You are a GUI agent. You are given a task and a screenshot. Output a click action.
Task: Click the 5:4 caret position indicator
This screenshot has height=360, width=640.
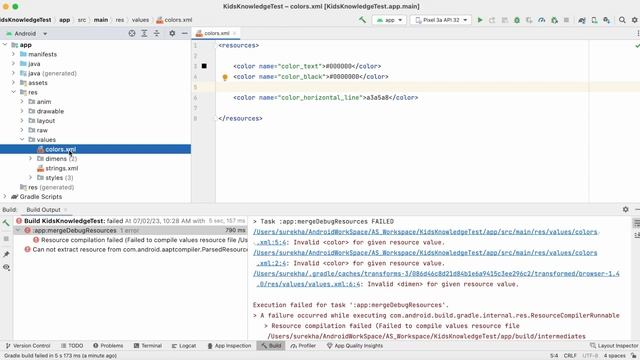coord(553,356)
